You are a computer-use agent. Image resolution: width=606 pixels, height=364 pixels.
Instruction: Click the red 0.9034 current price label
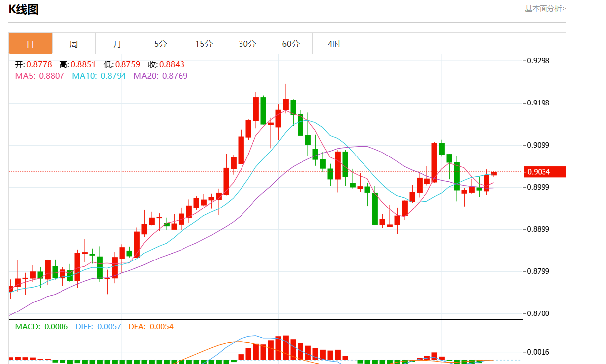pyautogui.click(x=545, y=172)
